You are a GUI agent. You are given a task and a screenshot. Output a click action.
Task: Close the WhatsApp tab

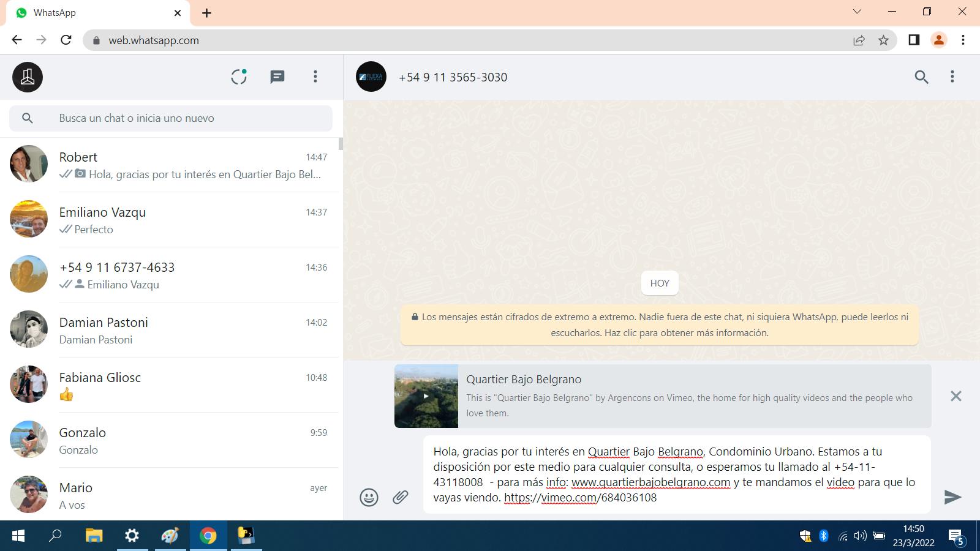pyautogui.click(x=178, y=13)
